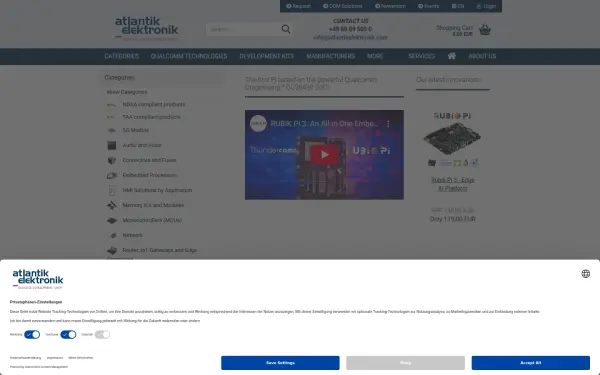Toggle the Functional consent switch

tap(68, 334)
